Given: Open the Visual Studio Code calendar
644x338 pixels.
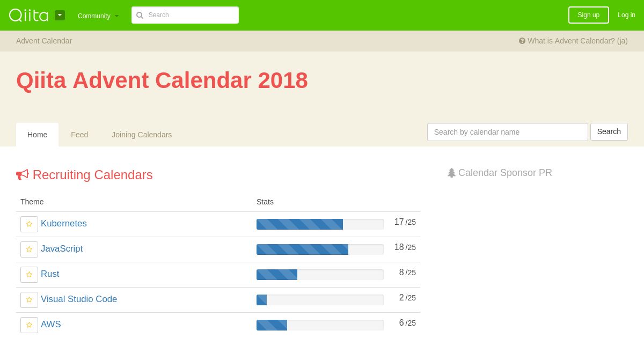Looking at the screenshot, I should [79, 299].
